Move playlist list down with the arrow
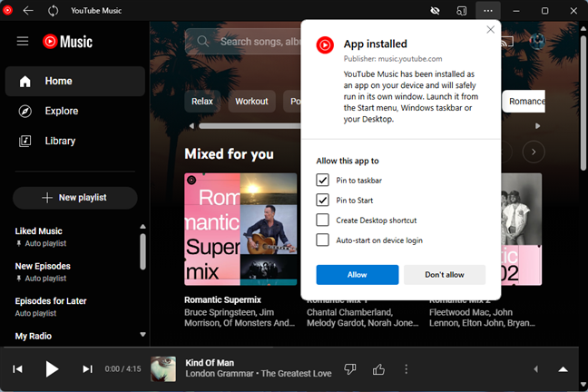Image resolution: width=588 pixels, height=392 pixels. point(142,334)
